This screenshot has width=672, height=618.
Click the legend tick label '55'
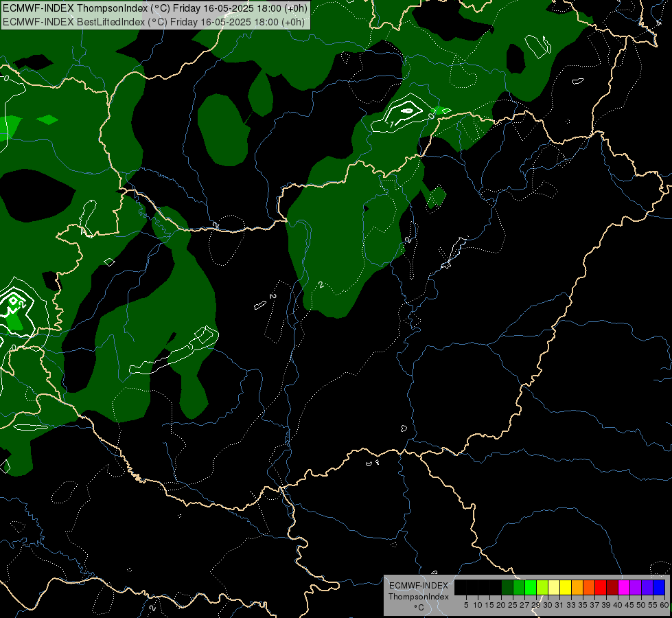point(652,605)
